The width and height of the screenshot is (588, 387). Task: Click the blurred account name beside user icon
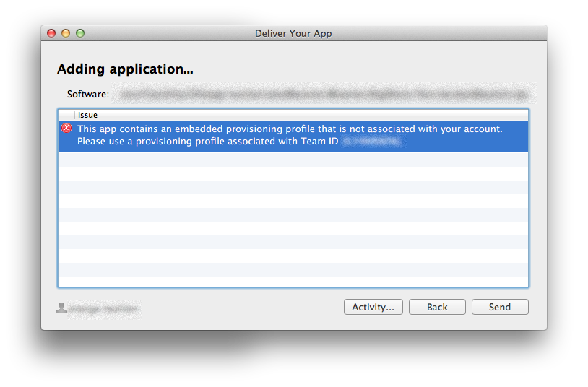[x=105, y=309]
